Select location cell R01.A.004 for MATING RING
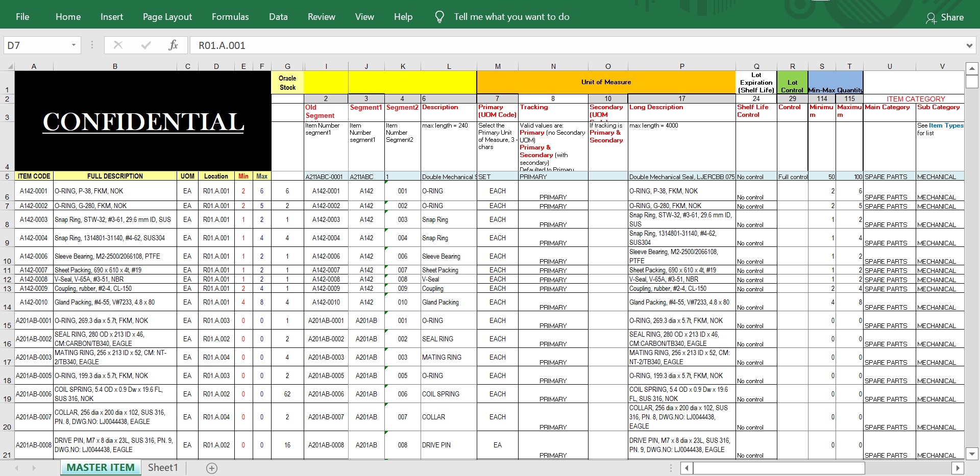The width and height of the screenshot is (980, 476). coord(216,357)
